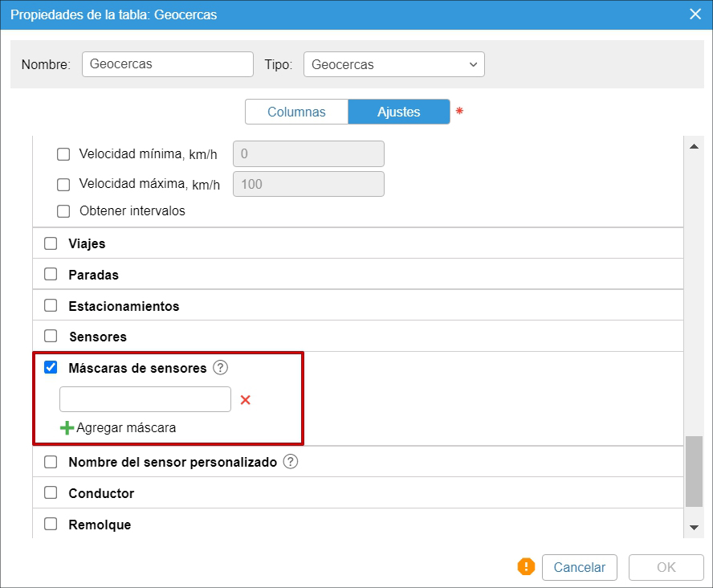Enable the Viajes checkbox

(x=51, y=243)
